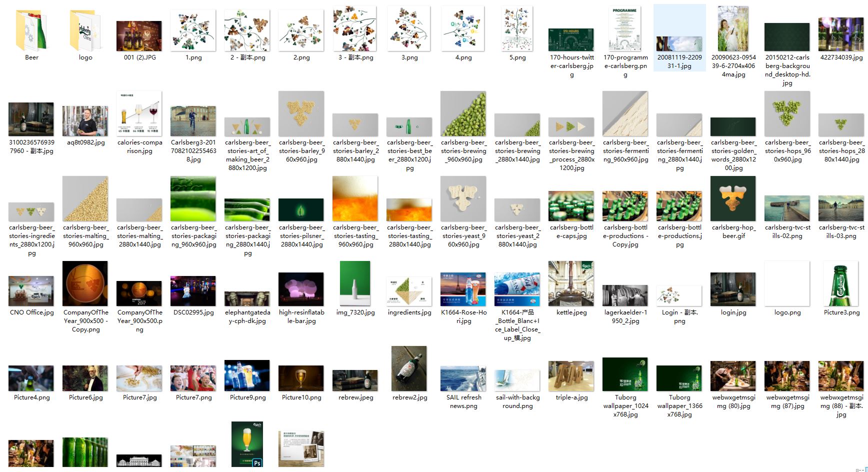
Task: Select carlsberg-beer_stories-barley_960x960.jpg
Action: (x=301, y=113)
